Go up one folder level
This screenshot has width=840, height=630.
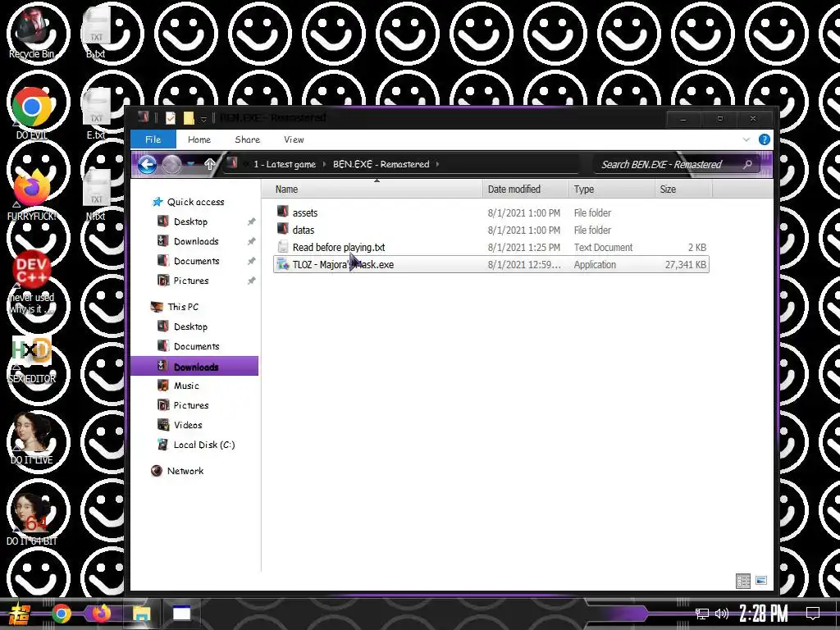point(209,164)
